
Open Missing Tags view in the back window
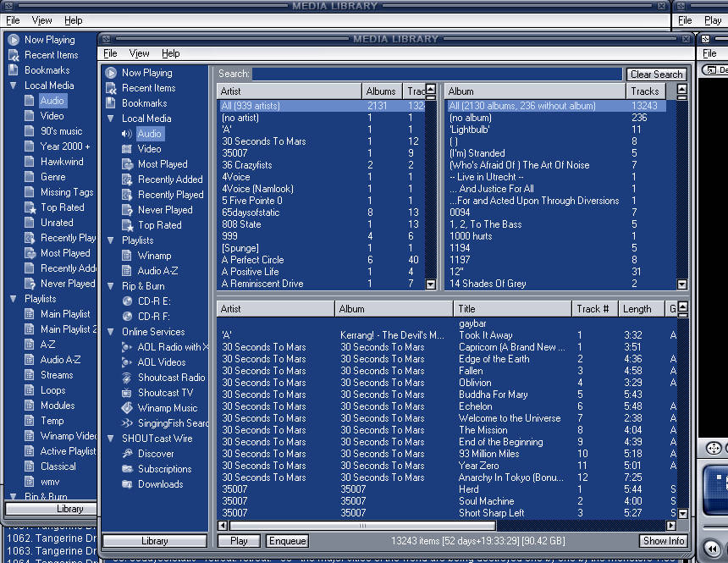point(67,192)
